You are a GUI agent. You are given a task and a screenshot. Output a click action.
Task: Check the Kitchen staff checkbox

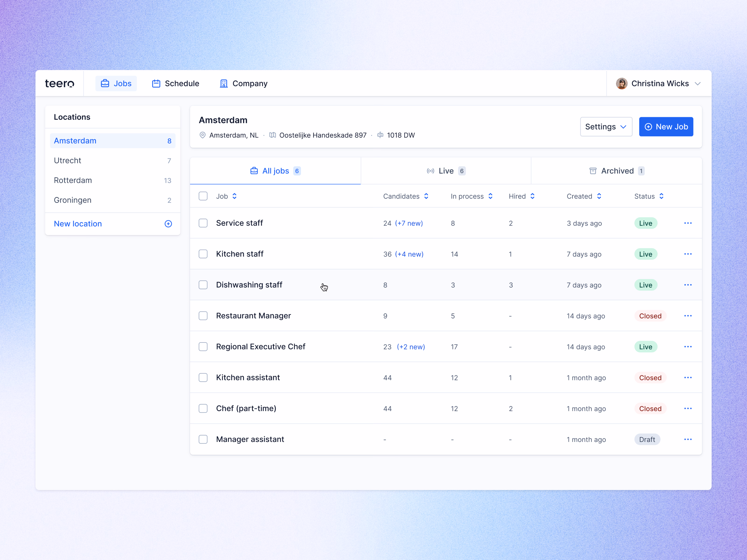pos(203,254)
